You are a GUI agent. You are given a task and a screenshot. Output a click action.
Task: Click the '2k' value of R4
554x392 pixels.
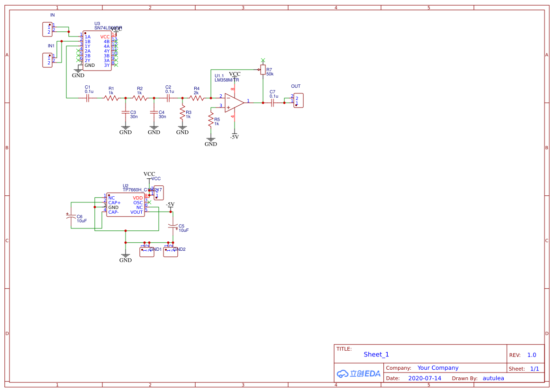tap(196, 93)
